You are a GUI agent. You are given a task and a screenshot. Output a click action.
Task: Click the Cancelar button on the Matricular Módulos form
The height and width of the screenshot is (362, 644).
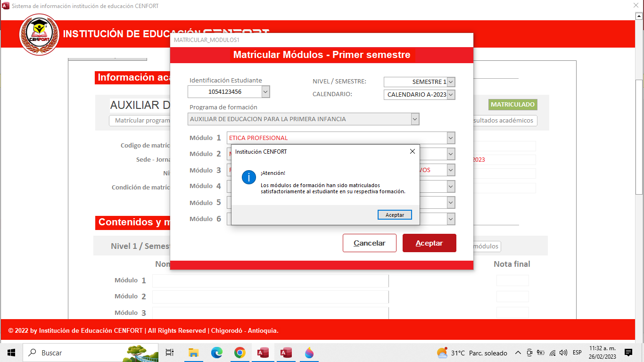(x=370, y=243)
